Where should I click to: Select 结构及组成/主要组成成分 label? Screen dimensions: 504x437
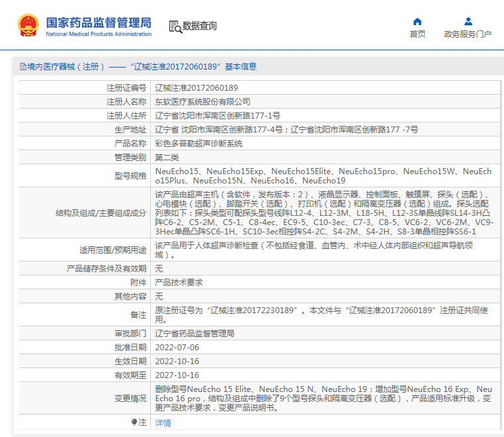click(101, 213)
